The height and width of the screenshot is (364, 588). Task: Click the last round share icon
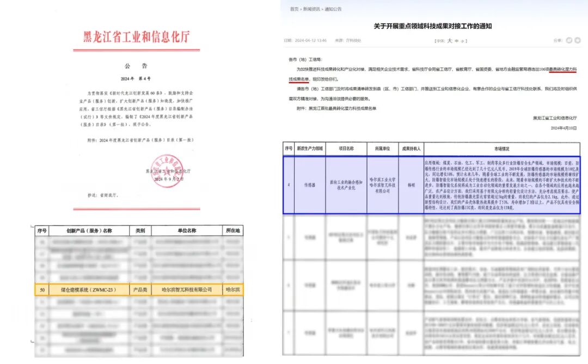[x=578, y=40]
